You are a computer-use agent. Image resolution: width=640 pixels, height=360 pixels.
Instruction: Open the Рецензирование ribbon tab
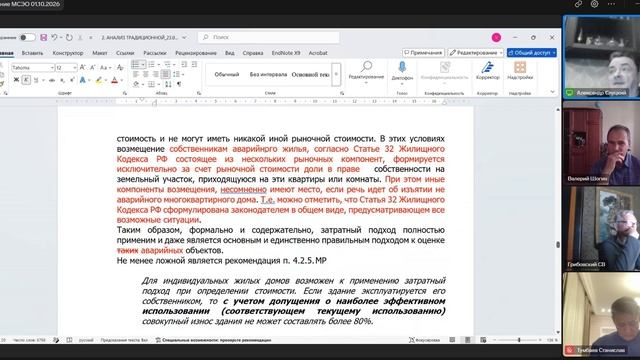(x=196, y=53)
